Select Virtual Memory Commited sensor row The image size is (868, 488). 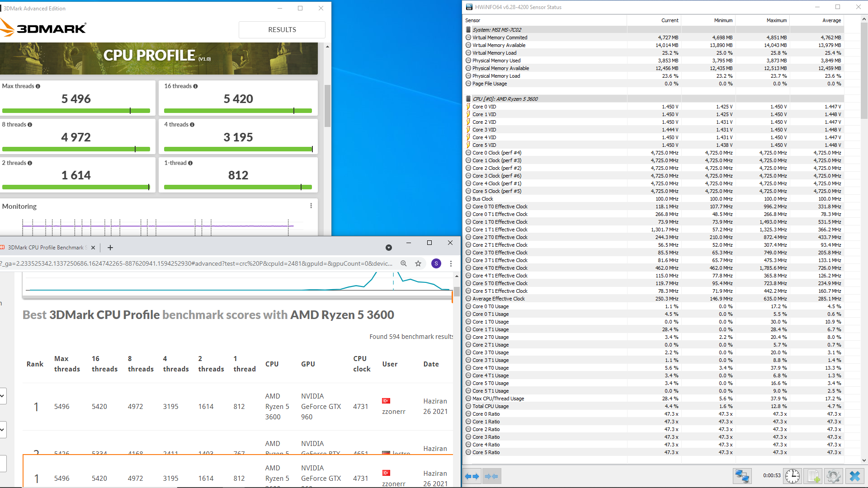point(653,38)
